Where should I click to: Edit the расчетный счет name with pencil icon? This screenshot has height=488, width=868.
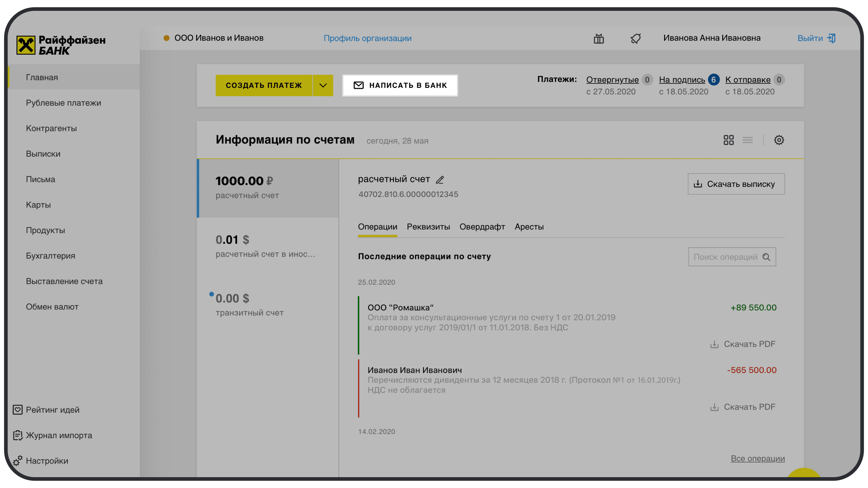440,180
